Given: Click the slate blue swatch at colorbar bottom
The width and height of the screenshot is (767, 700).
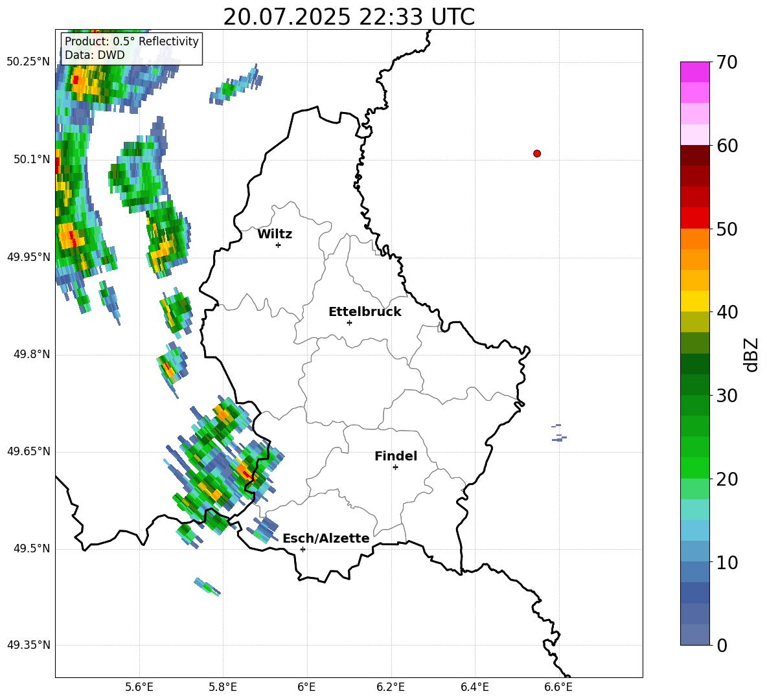Looking at the screenshot, I should pos(694,635).
